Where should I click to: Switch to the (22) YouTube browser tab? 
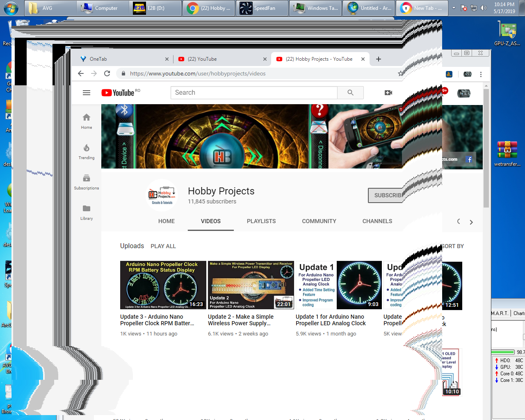(221, 59)
